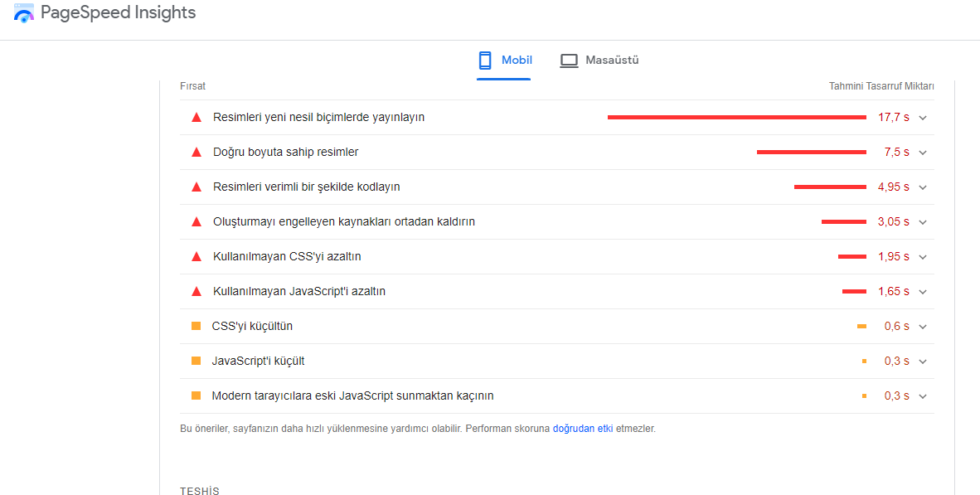Click the PageSpeed Insights logo icon
The width and height of the screenshot is (980, 495).
(x=24, y=13)
